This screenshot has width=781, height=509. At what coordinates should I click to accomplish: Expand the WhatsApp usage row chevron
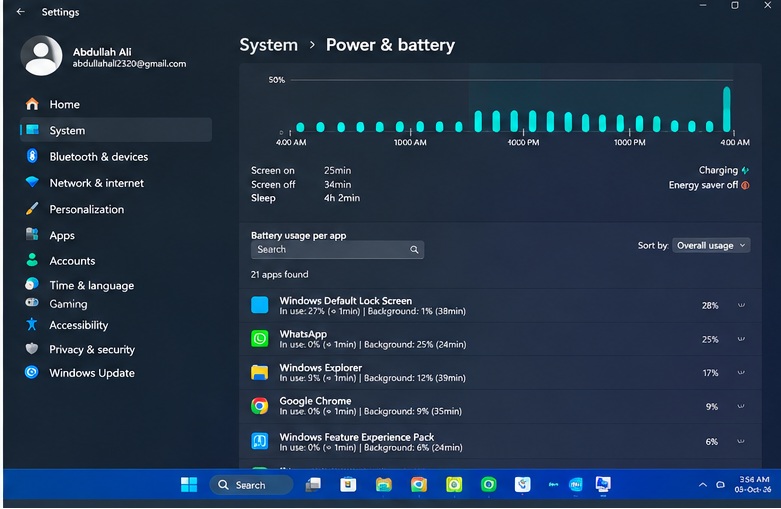click(x=741, y=339)
